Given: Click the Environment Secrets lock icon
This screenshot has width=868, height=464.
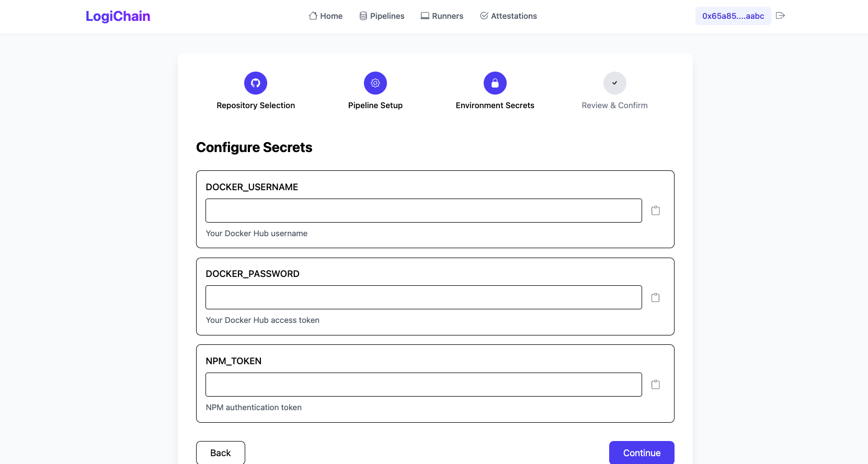Looking at the screenshot, I should click(495, 83).
